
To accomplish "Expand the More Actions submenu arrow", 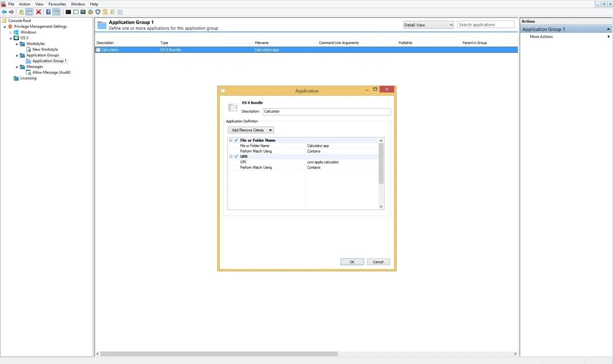I will [x=609, y=37].
